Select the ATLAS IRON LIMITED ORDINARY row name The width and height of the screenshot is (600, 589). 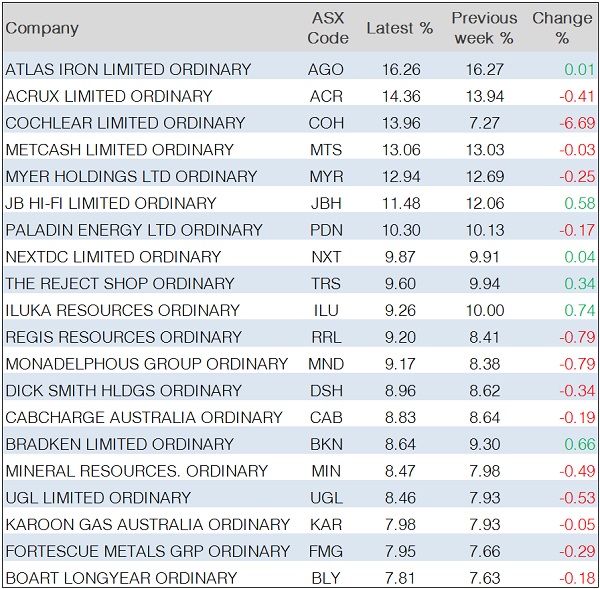pyautogui.click(x=128, y=70)
